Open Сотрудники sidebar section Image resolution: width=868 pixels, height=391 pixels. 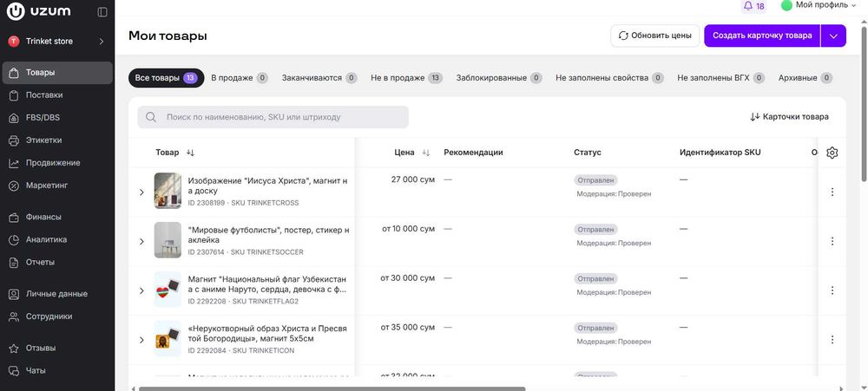click(57, 317)
